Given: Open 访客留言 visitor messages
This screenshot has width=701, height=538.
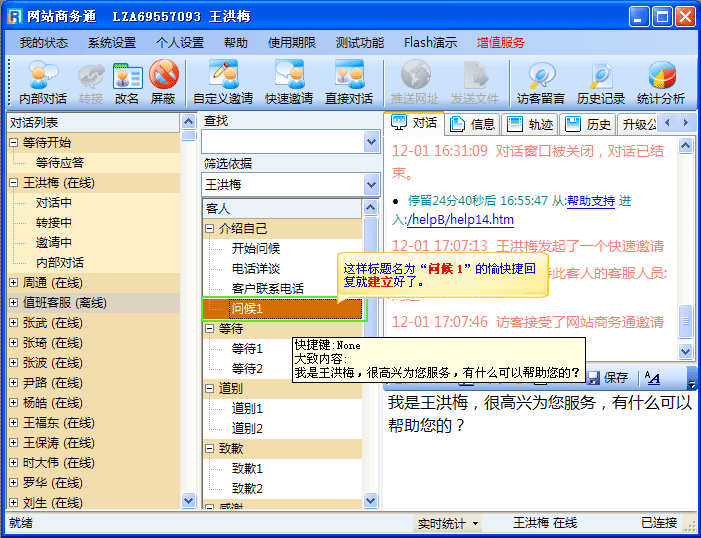Looking at the screenshot, I should pyautogui.click(x=541, y=82).
